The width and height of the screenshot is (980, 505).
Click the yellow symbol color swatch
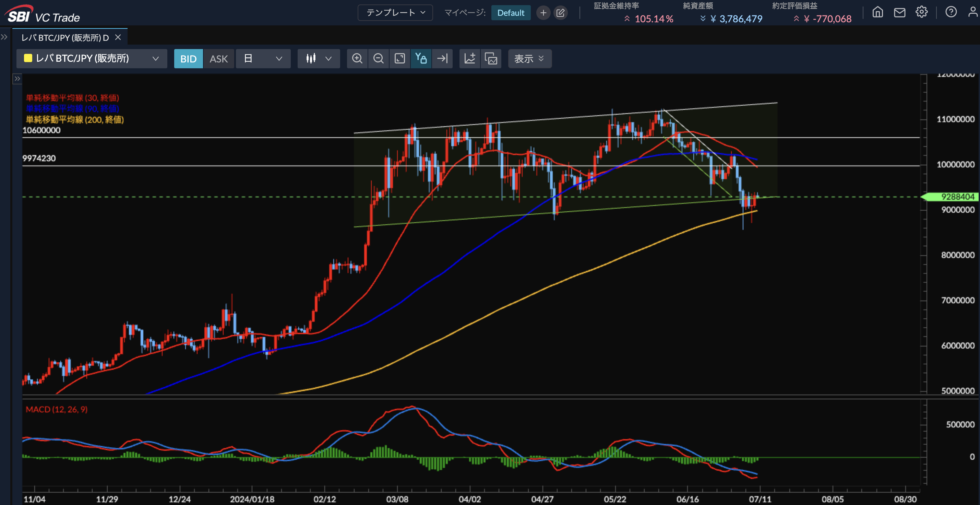point(28,58)
